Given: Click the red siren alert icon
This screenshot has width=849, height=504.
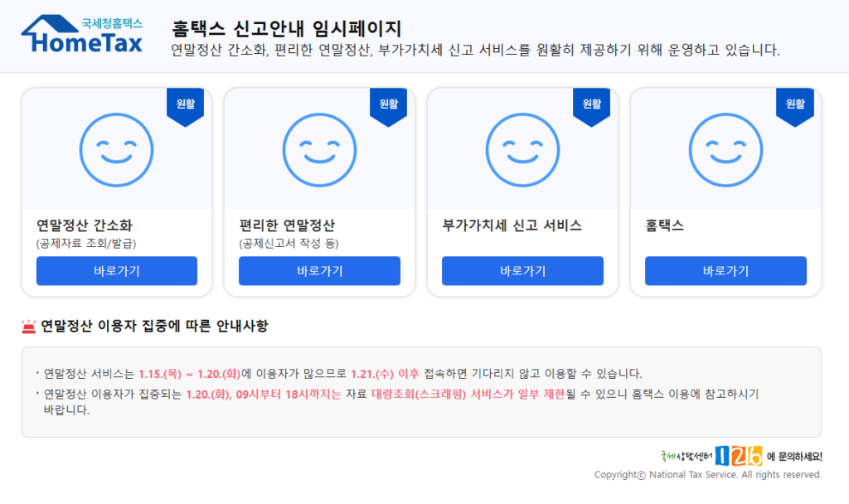Looking at the screenshot, I should pos(29,327).
